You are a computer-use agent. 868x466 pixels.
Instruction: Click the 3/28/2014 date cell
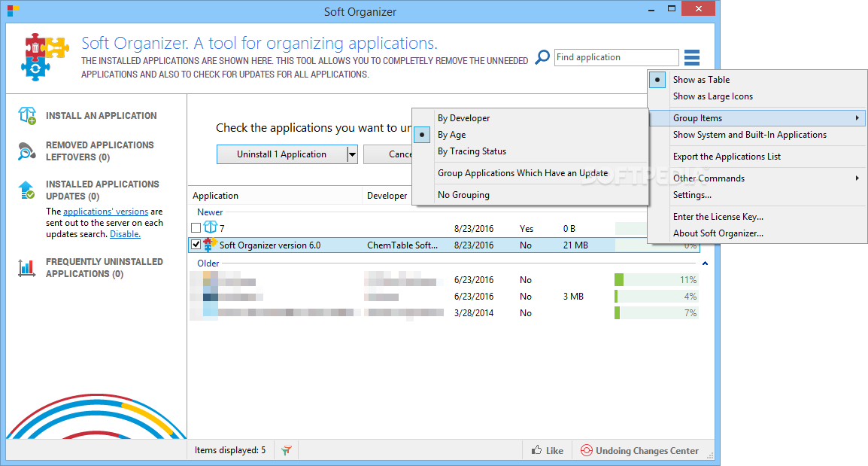[474, 313]
